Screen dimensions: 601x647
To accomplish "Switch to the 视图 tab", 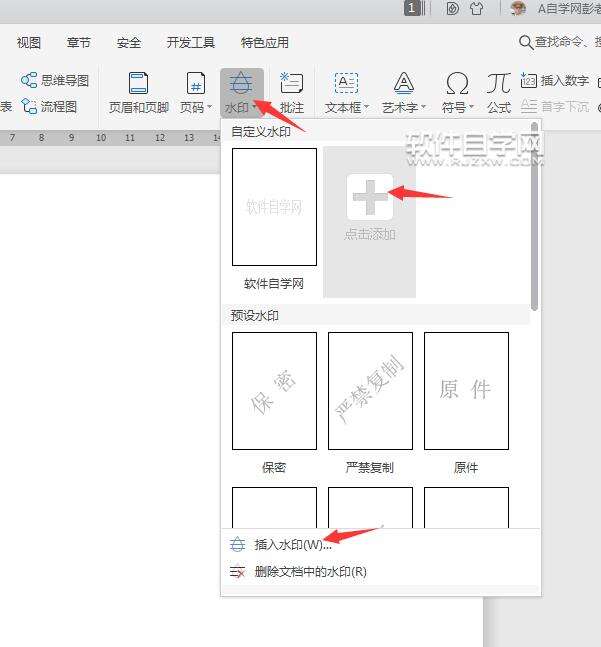I will pos(28,42).
